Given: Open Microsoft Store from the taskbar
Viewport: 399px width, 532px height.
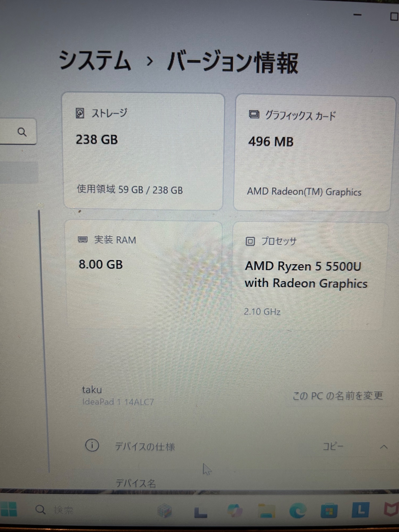Looking at the screenshot, I should (329, 511).
